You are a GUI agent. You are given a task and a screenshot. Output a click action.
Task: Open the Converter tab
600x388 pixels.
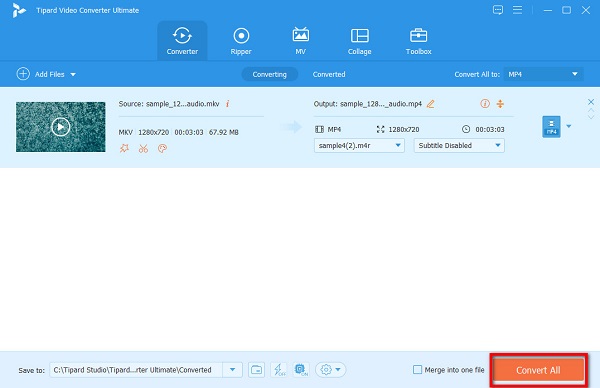click(182, 41)
